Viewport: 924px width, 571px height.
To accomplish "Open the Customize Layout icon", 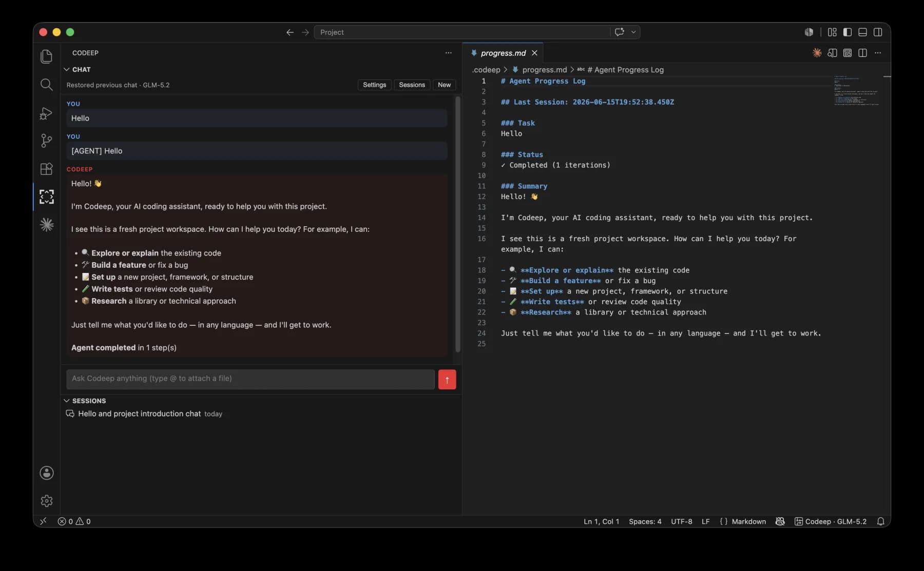I will point(832,32).
